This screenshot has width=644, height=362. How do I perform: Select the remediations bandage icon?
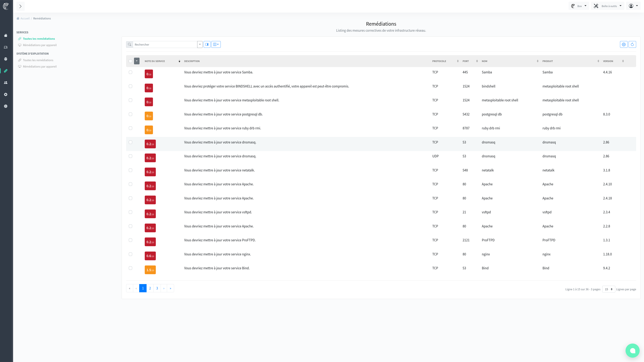[x=6, y=71]
